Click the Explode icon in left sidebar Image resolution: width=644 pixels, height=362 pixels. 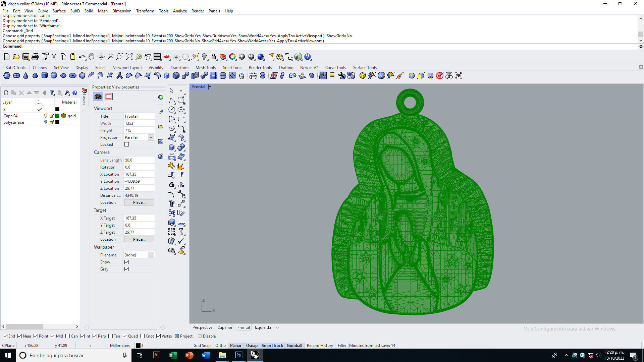pyautogui.click(x=181, y=166)
